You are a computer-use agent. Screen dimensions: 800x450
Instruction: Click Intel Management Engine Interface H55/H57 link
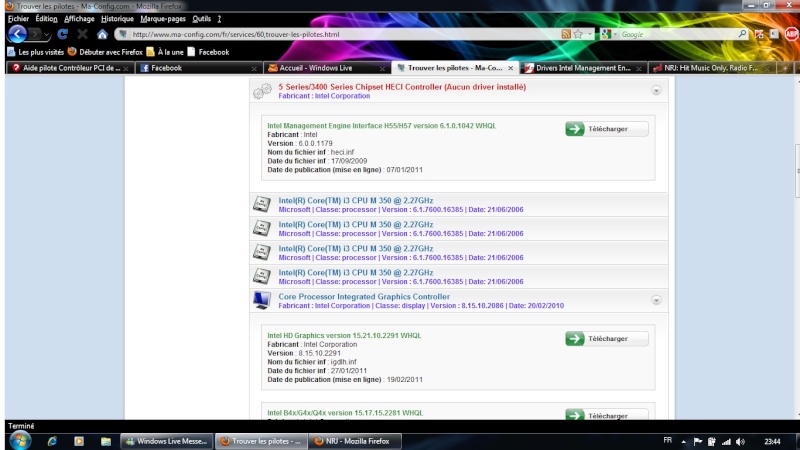click(x=381, y=126)
